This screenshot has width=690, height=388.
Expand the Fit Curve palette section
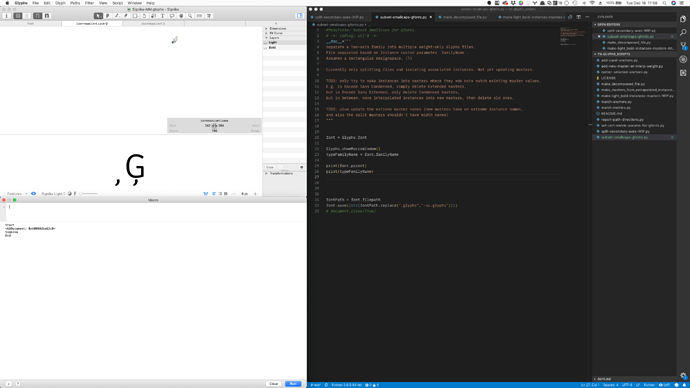tap(266, 33)
